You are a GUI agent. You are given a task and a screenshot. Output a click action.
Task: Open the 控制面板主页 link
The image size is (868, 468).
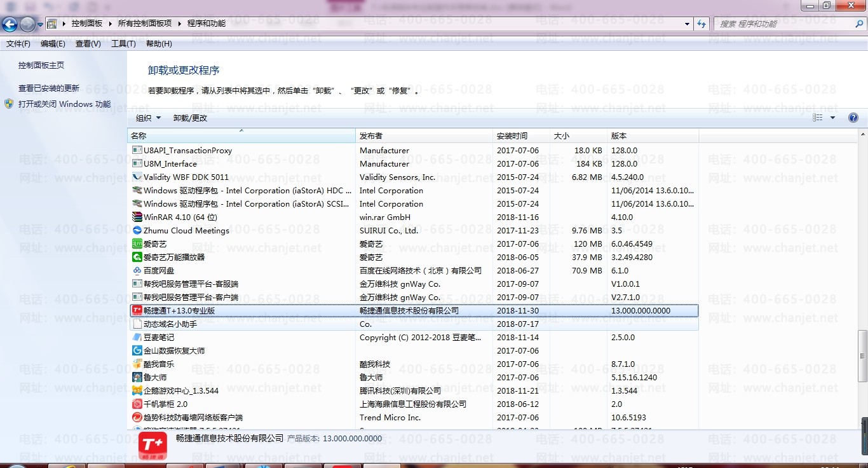tap(41, 65)
